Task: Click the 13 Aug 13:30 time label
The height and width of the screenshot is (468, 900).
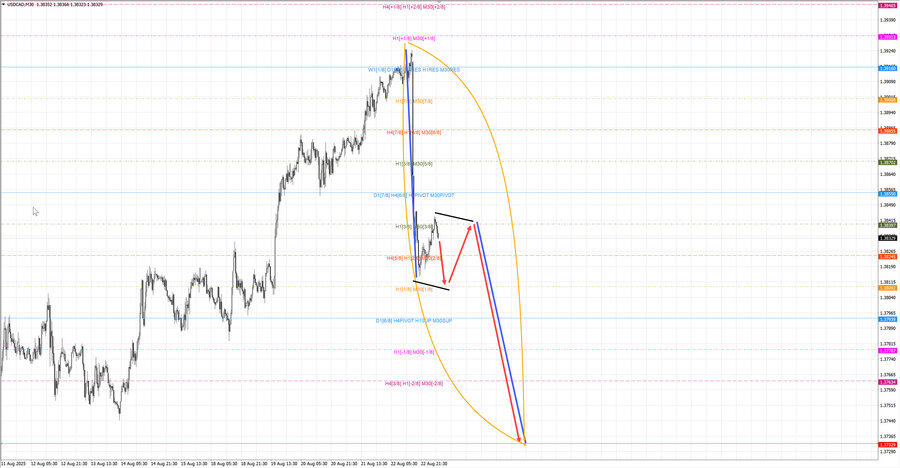Action: [104, 463]
